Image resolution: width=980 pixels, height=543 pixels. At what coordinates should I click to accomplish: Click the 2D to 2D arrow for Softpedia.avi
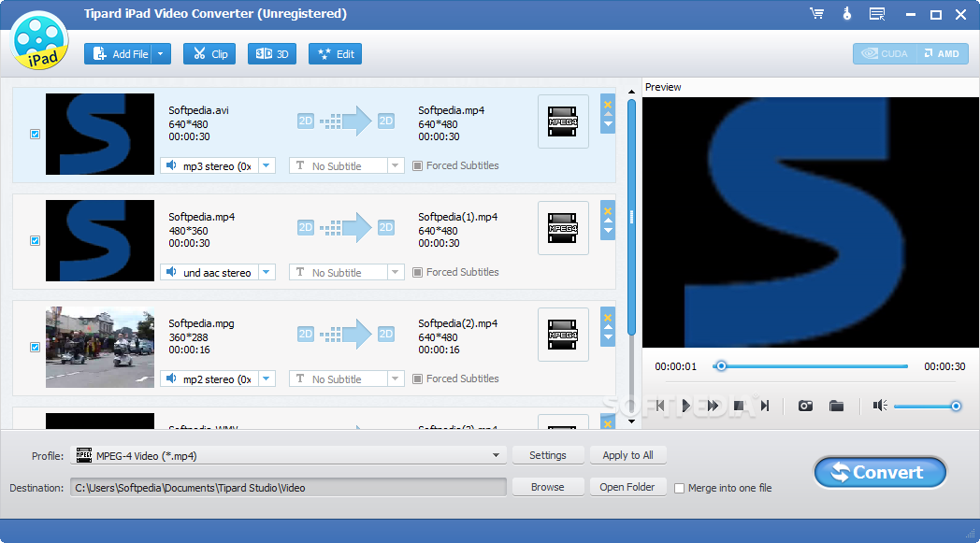point(346,121)
